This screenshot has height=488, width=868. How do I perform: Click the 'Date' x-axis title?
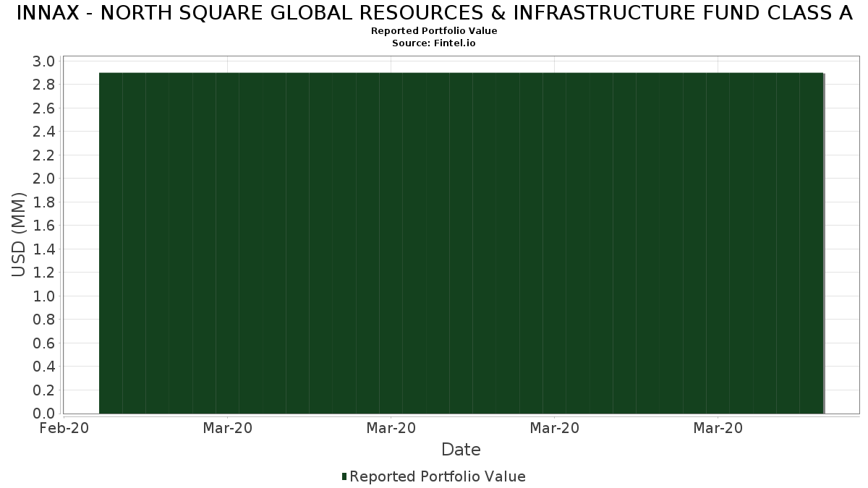point(461,450)
